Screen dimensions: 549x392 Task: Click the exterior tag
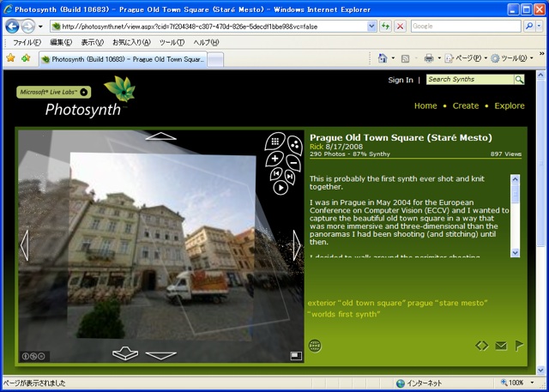click(x=321, y=303)
